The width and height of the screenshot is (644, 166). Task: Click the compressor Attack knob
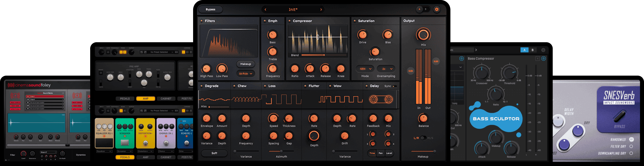coord(310,69)
